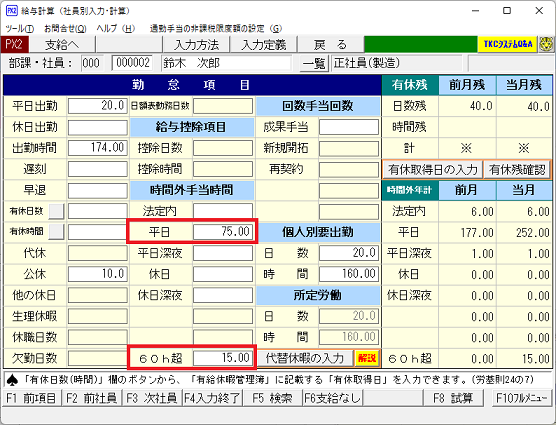Click the 控除時間 field
The width and height of the screenshot is (556, 425).
pyautogui.click(x=223, y=169)
